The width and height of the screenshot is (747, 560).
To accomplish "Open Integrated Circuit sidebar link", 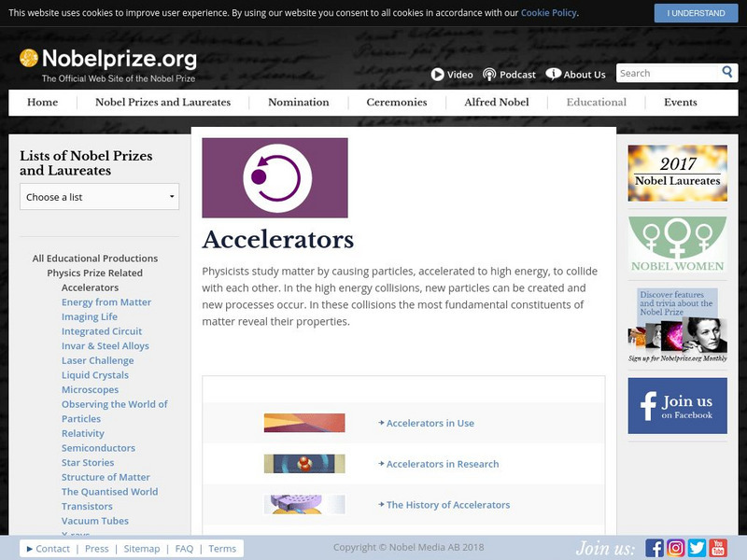I will click(102, 331).
